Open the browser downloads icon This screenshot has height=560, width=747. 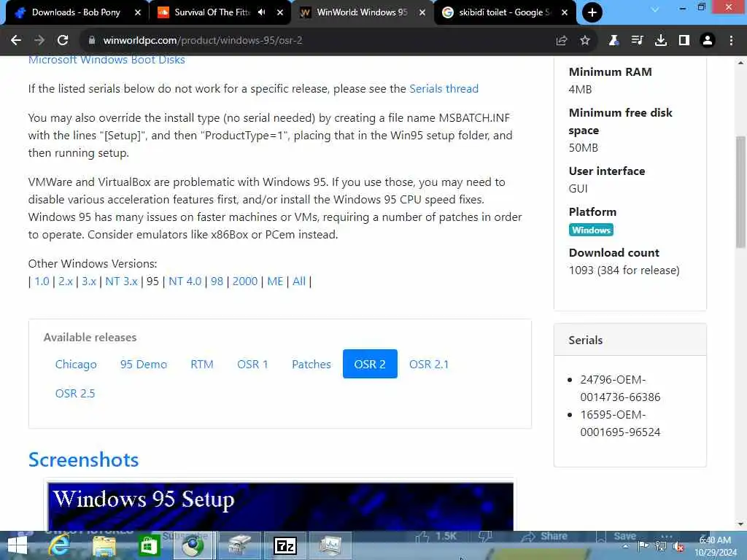tap(660, 41)
